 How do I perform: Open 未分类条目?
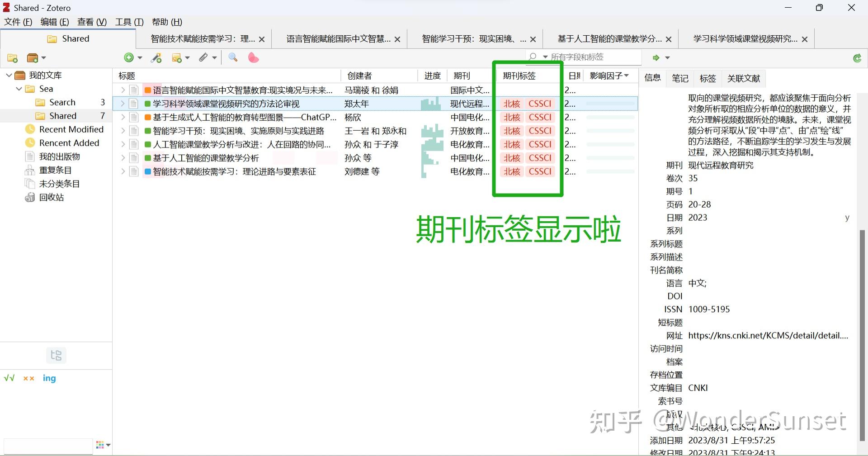60,184
